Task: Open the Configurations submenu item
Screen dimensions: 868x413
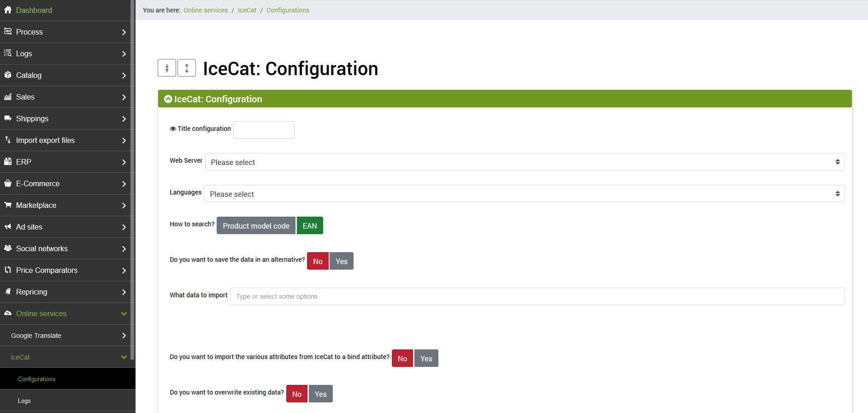Action: tap(67, 379)
